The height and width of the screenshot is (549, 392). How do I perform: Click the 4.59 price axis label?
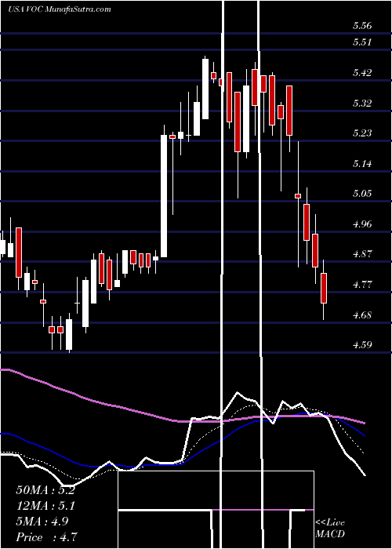coord(362,344)
